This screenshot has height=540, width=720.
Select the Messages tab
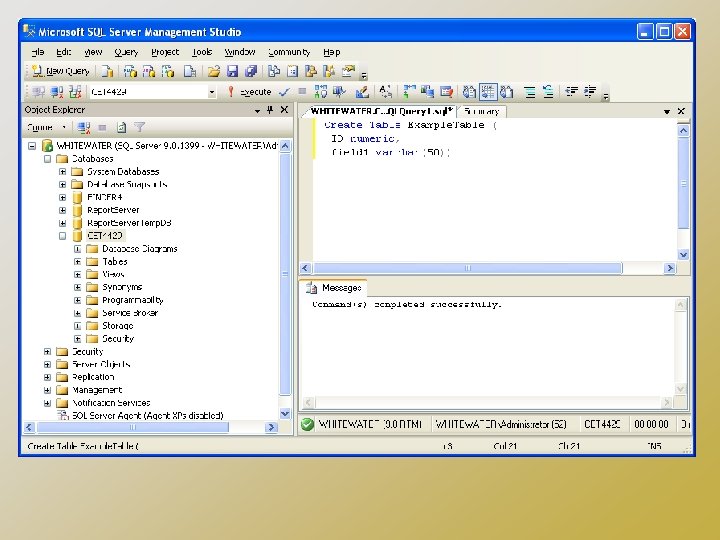click(335, 288)
